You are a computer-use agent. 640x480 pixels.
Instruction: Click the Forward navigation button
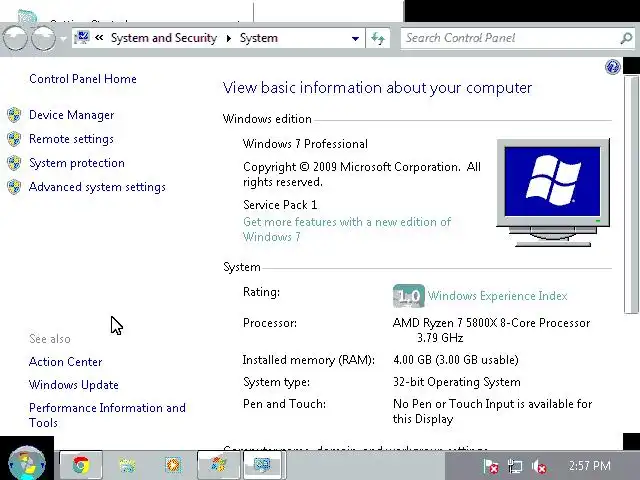coord(43,38)
